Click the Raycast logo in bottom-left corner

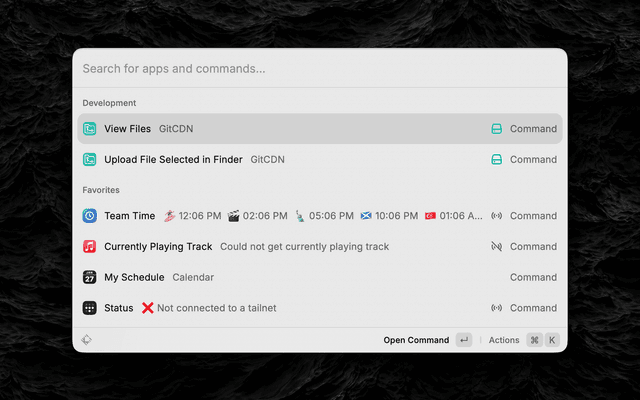[87, 340]
